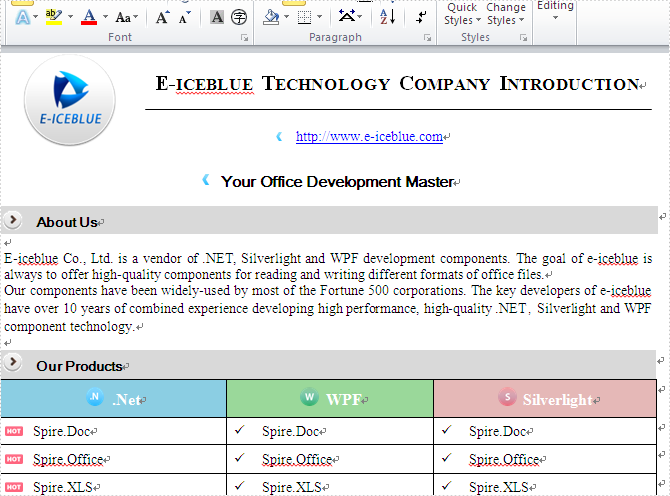Image resolution: width=670 pixels, height=496 pixels.
Task: Click the S badge icon in Silverlight header
Action: 507,397
